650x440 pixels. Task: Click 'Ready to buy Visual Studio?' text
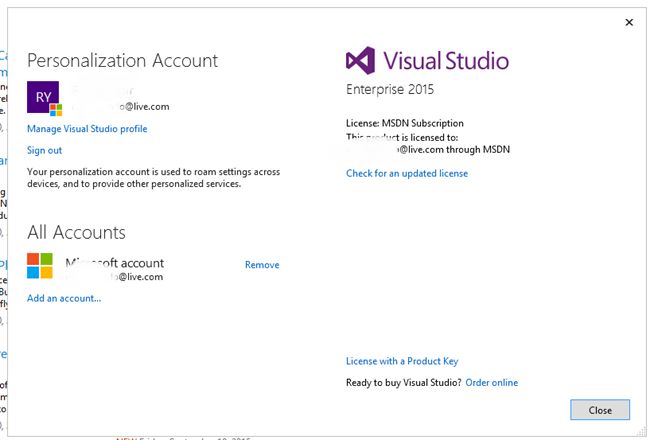click(x=403, y=382)
